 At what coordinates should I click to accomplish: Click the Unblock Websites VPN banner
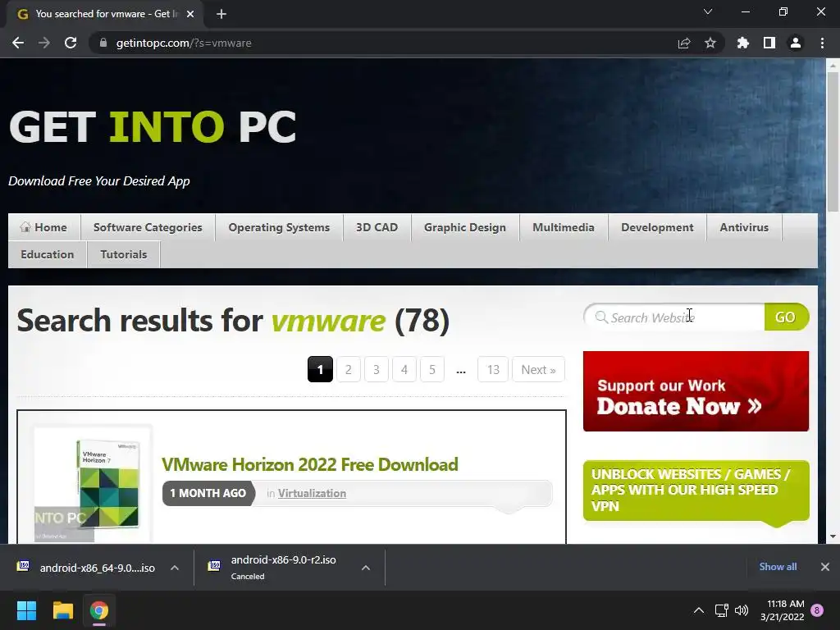pos(696,491)
